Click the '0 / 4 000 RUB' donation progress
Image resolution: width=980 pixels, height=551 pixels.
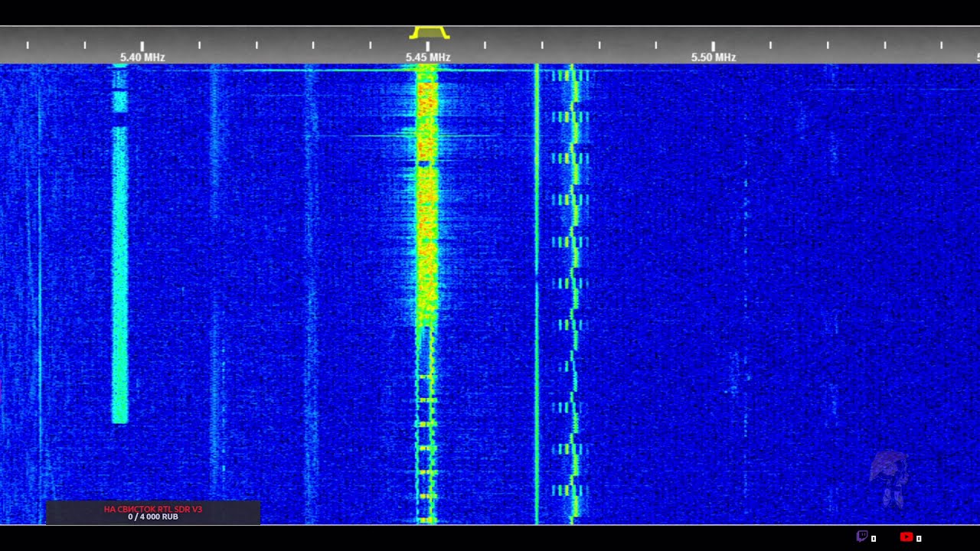coord(153,517)
